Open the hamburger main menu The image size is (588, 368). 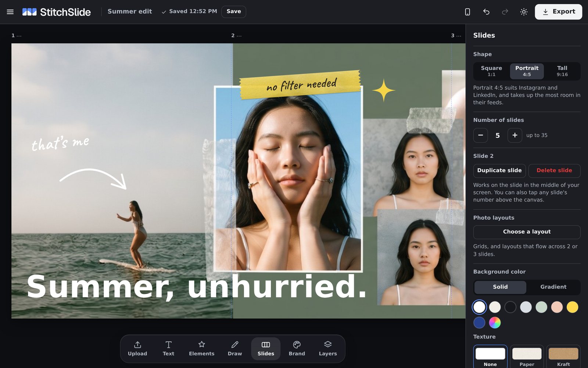(x=10, y=12)
